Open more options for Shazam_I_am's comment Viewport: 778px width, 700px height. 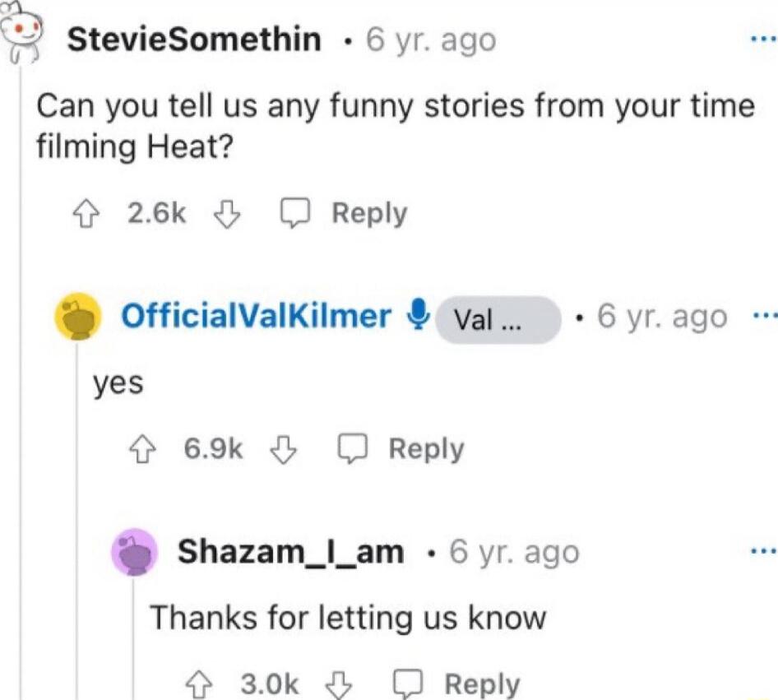click(764, 552)
